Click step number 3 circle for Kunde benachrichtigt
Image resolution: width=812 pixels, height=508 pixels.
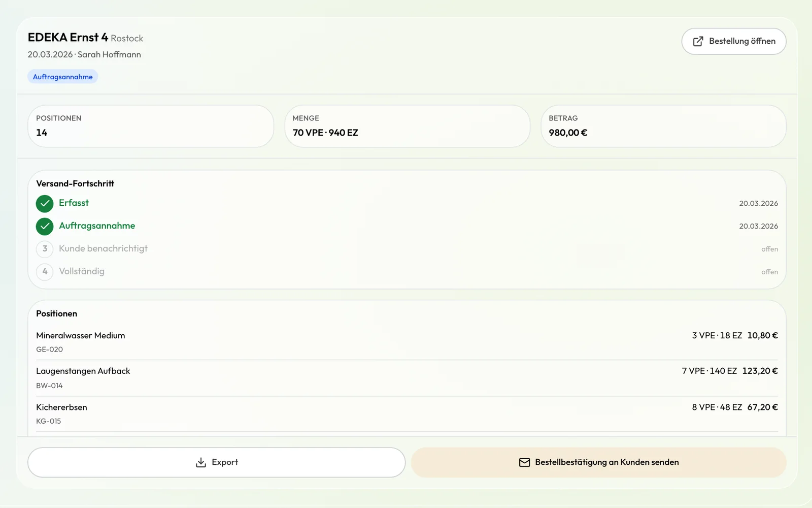click(45, 249)
